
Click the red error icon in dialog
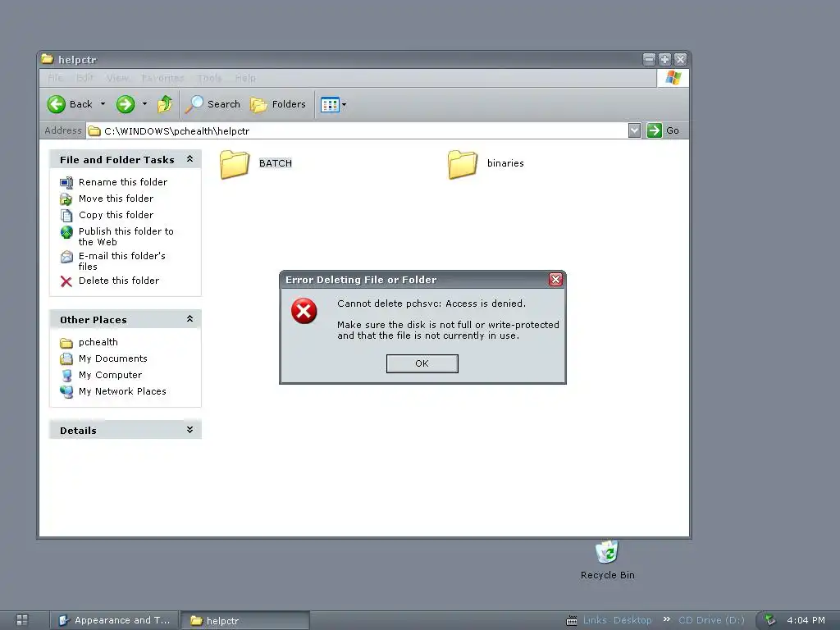[x=304, y=311]
